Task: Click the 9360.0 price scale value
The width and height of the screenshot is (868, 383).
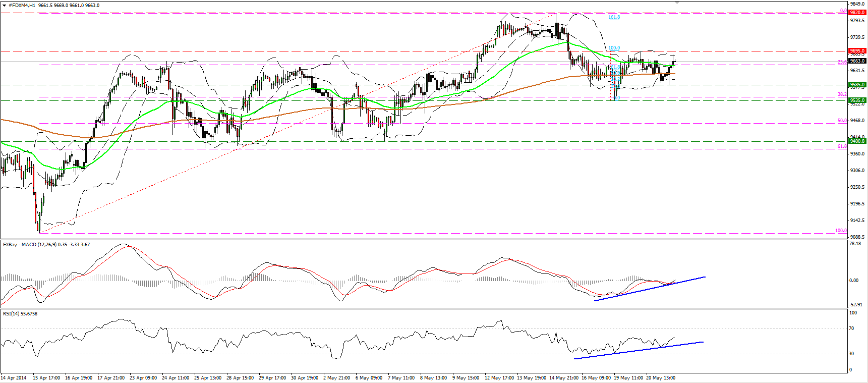Action: (x=857, y=154)
